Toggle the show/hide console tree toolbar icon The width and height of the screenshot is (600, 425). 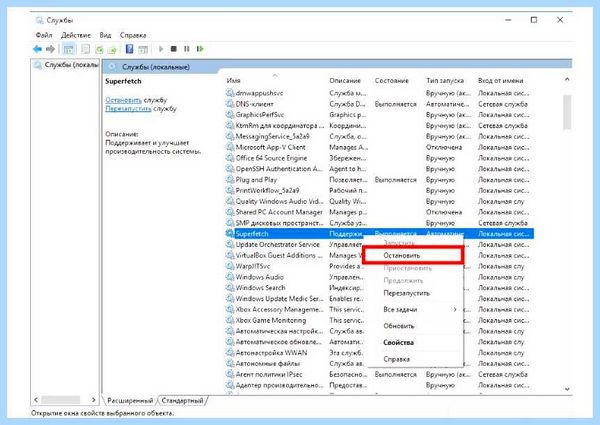(x=69, y=49)
